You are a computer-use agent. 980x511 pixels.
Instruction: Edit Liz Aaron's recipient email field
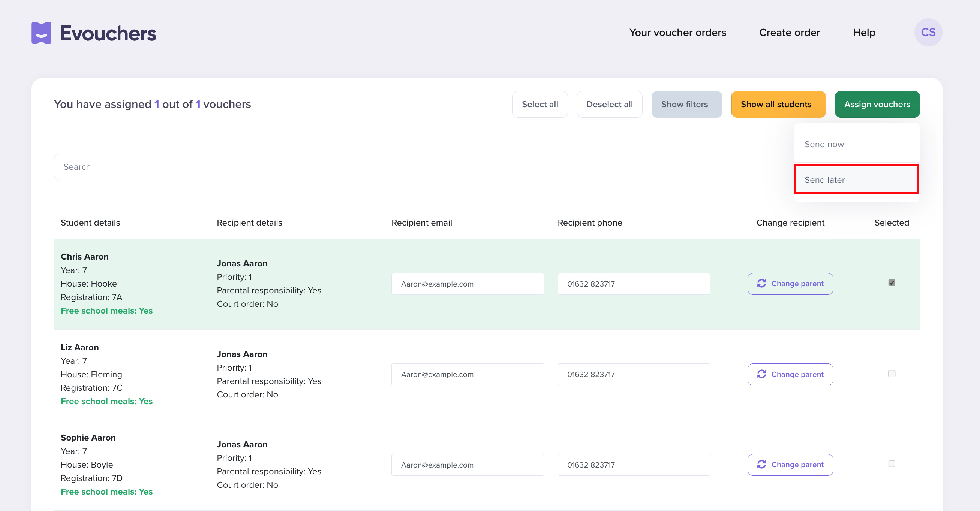click(468, 374)
